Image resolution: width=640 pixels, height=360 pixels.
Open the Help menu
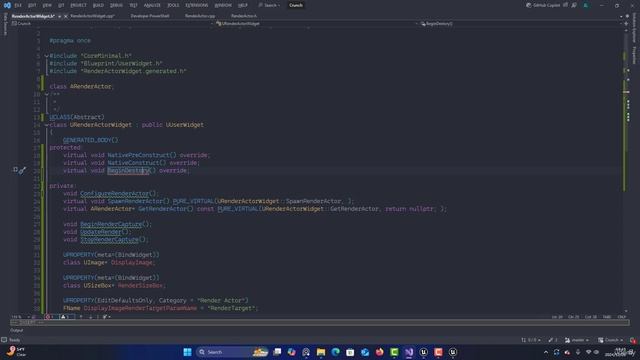tap(242, 5)
